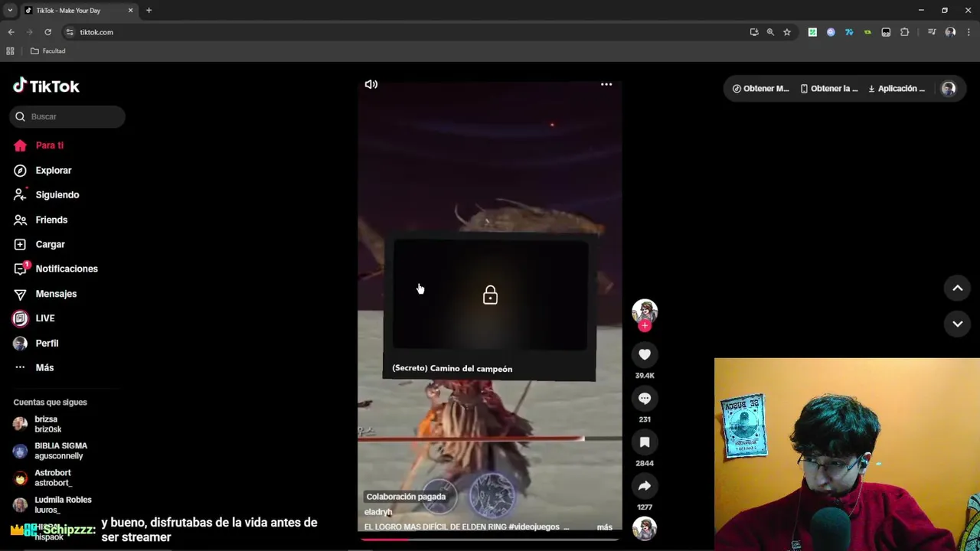Open the comments bubble showing 231
This screenshot has height=551, width=980.
tap(645, 398)
